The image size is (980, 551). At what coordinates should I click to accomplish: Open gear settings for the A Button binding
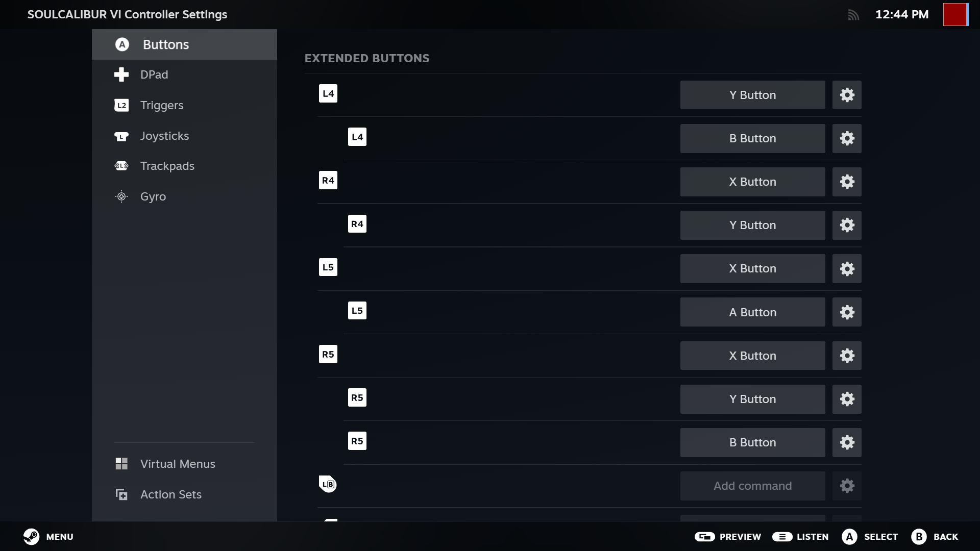point(847,312)
